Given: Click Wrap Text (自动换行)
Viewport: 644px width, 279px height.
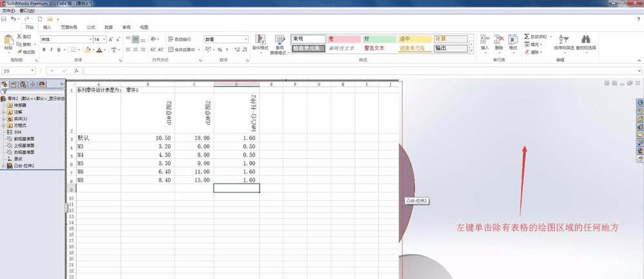Looking at the screenshot, I should (180, 39).
